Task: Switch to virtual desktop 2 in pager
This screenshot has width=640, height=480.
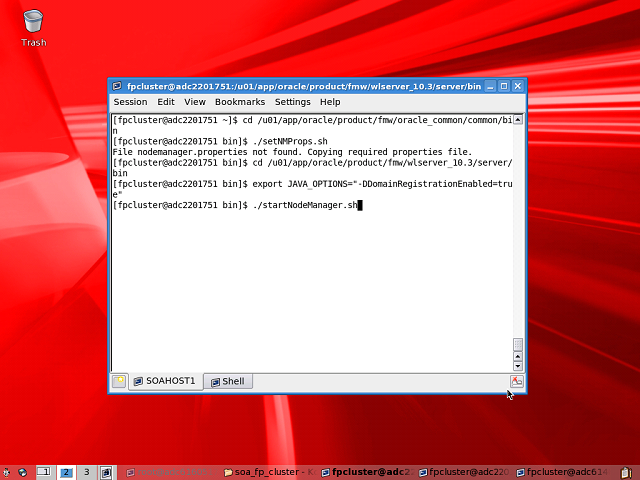Action: pos(65,472)
